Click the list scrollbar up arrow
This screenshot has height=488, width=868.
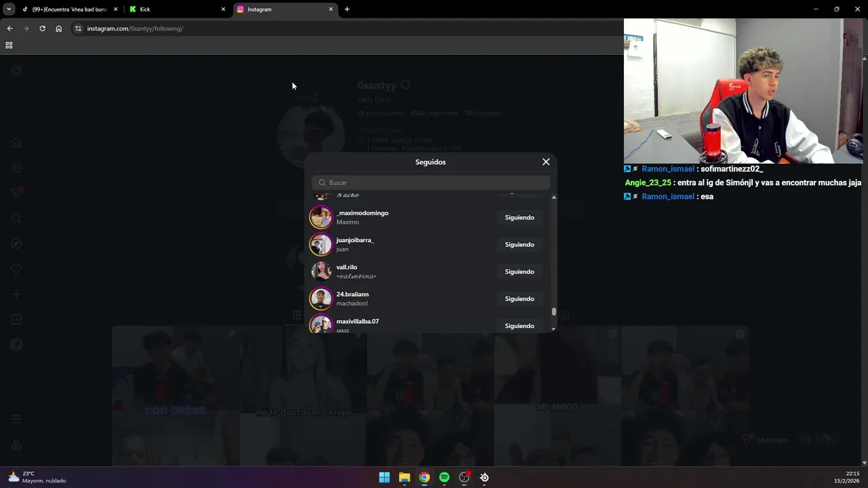tap(554, 197)
